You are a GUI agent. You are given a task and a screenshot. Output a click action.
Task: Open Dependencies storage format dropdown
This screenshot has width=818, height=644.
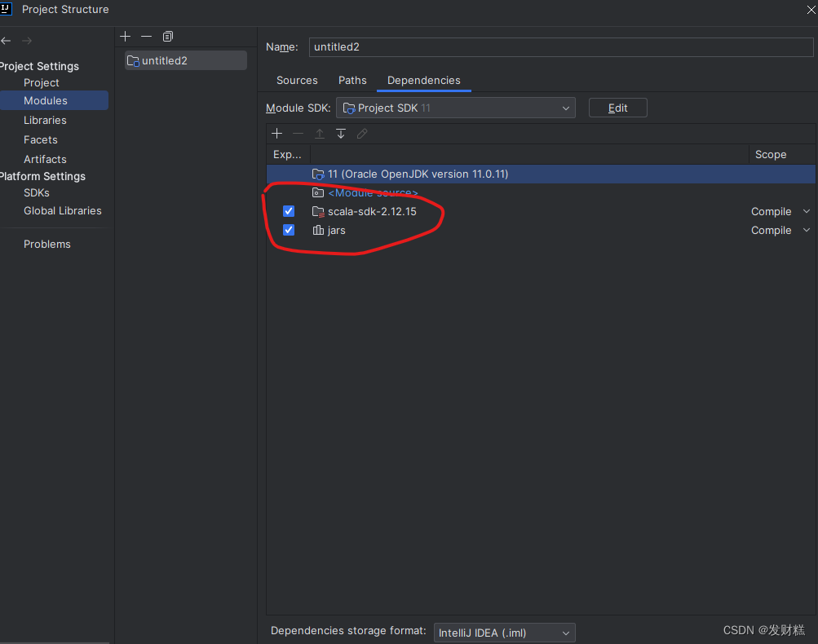click(x=505, y=633)
